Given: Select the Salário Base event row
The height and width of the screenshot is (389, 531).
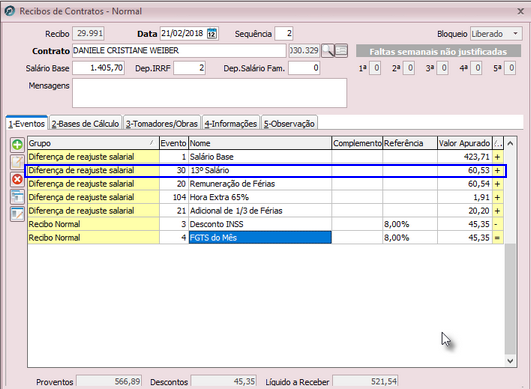Looking at the screenshot, I should (265, 157).
